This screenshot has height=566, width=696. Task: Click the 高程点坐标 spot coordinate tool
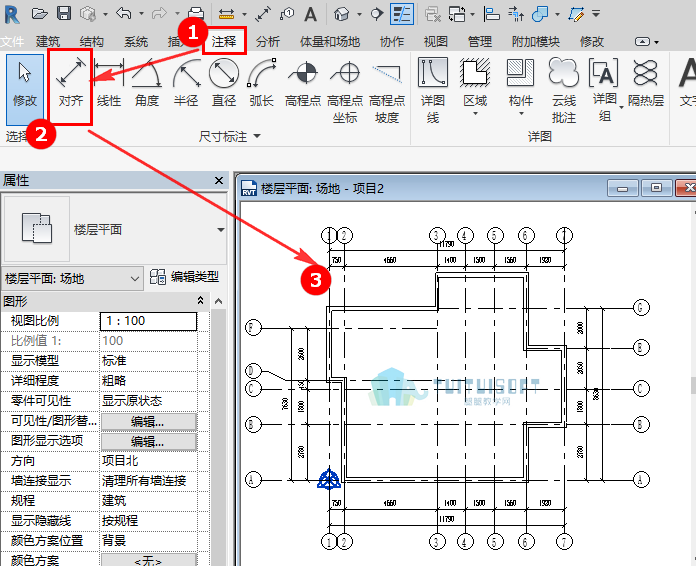pos(345,91)
